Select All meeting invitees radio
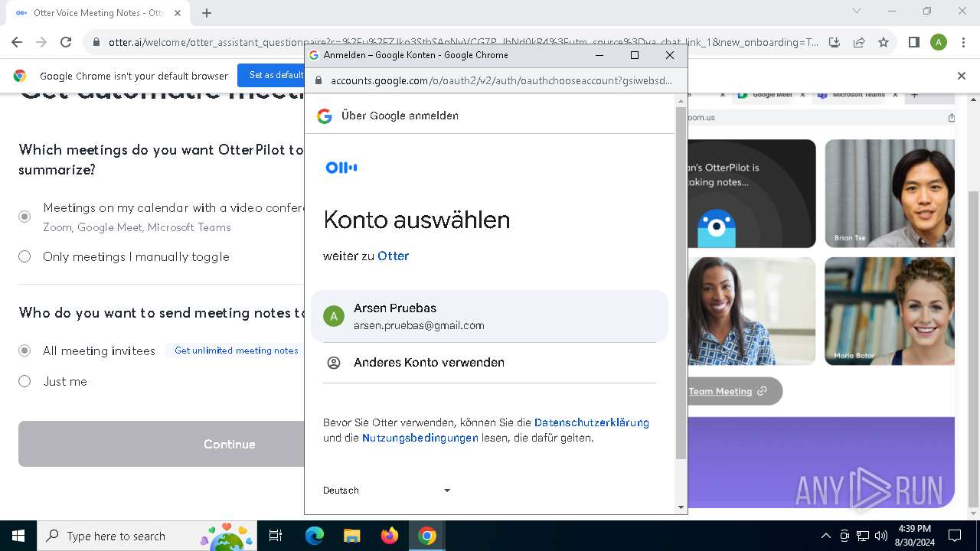 tap(24, 350)
